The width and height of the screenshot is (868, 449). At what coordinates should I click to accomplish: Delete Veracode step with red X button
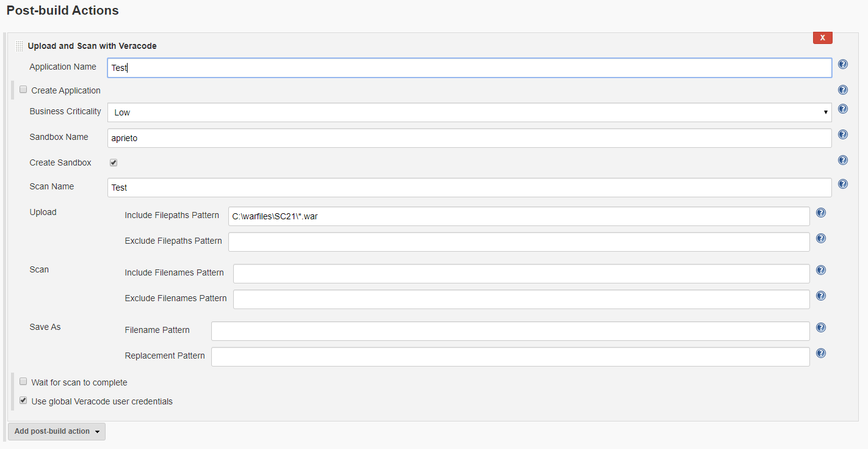(822, 38)
